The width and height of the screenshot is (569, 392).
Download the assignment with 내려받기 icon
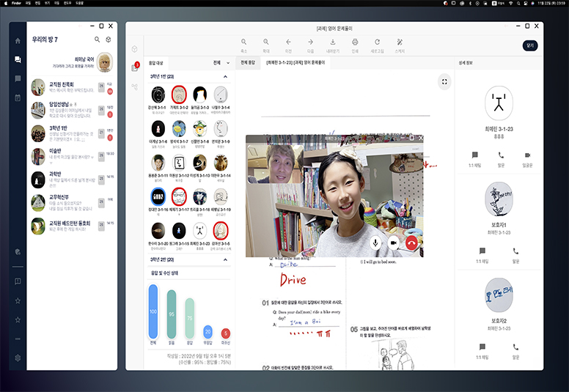tap(332, 45)
